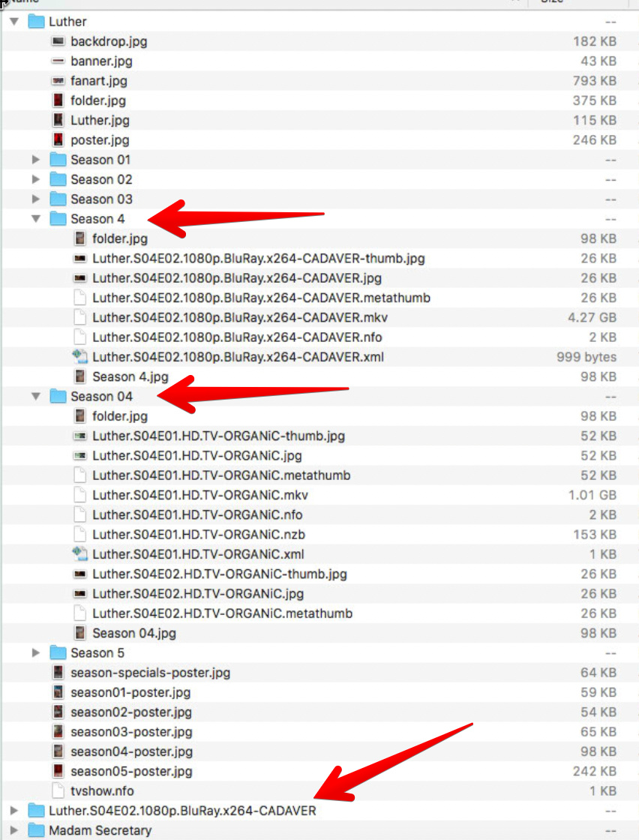Click the banner.jpg file icon

[58, 61]
